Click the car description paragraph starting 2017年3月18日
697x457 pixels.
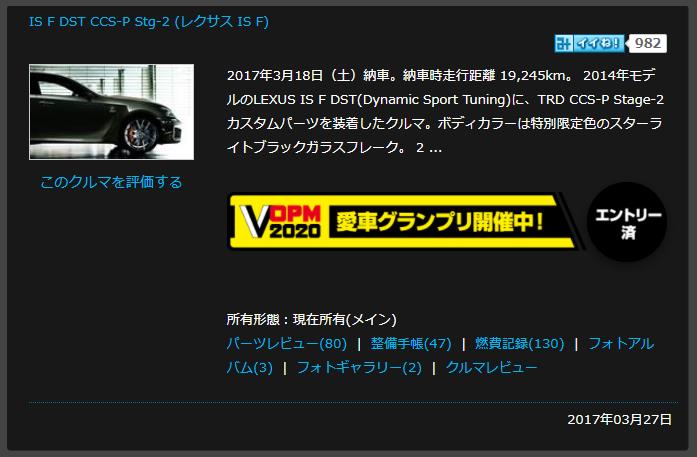(x=445, y=111)
